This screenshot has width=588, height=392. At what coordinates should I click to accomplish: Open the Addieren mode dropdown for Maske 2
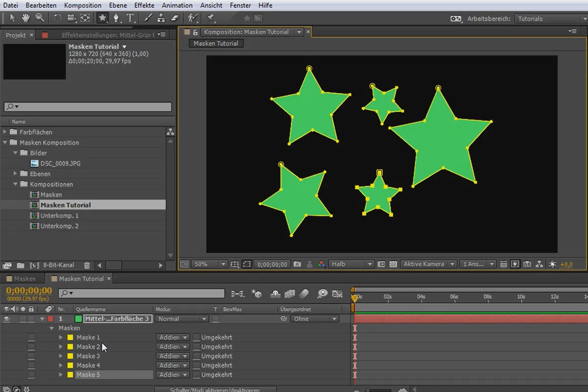172,347
